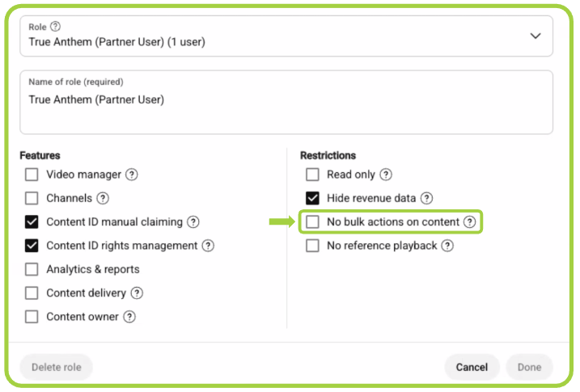Uncheck Content ID manual claiming
The width and height of the screenshot is (580, 392).
[x=32, y=222]
